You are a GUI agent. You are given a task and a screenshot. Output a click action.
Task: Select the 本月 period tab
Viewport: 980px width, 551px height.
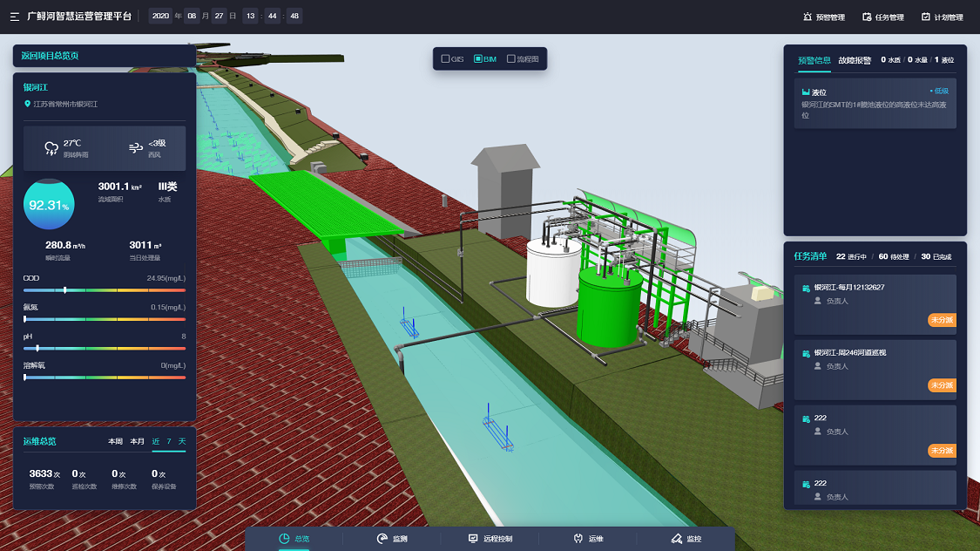click(137, 441)
